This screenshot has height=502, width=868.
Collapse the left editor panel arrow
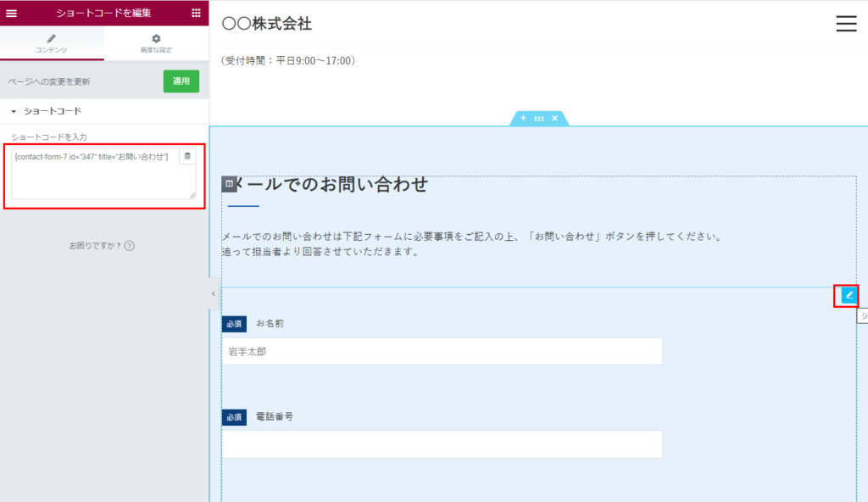point(213,293)
